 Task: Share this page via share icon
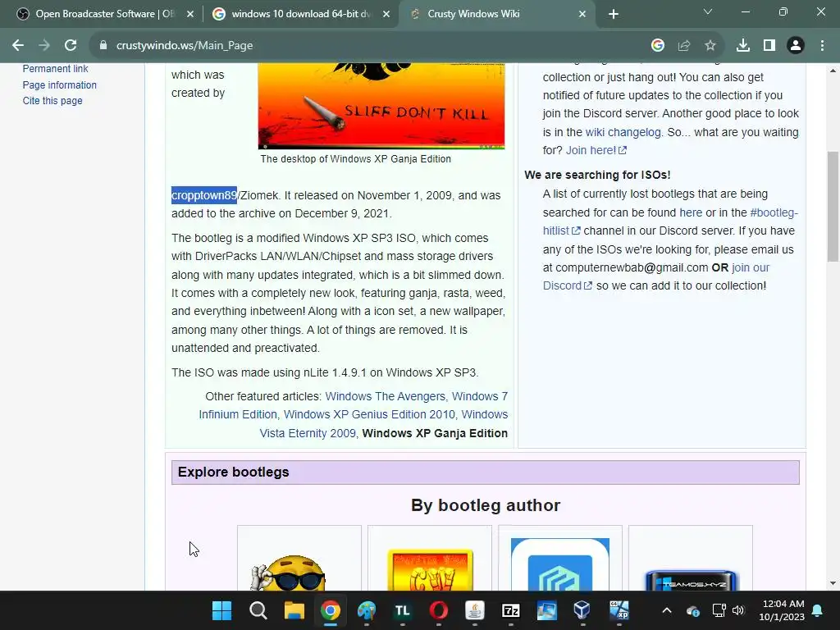point(683,46)
